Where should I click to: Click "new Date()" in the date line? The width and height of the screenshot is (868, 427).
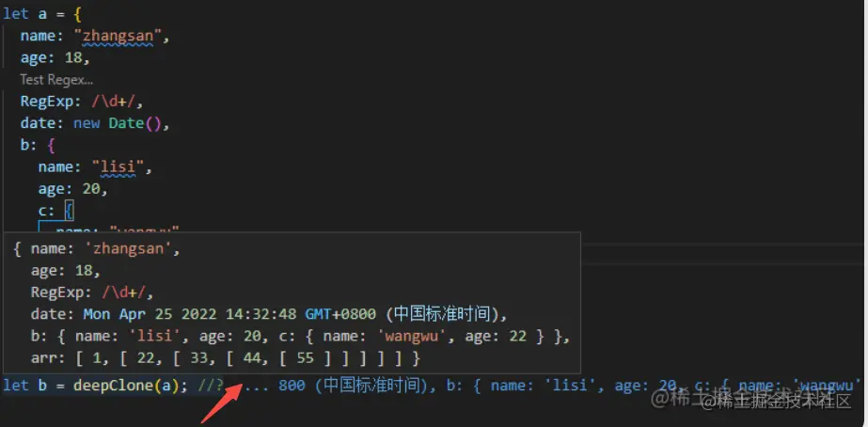tap(117, 123)
